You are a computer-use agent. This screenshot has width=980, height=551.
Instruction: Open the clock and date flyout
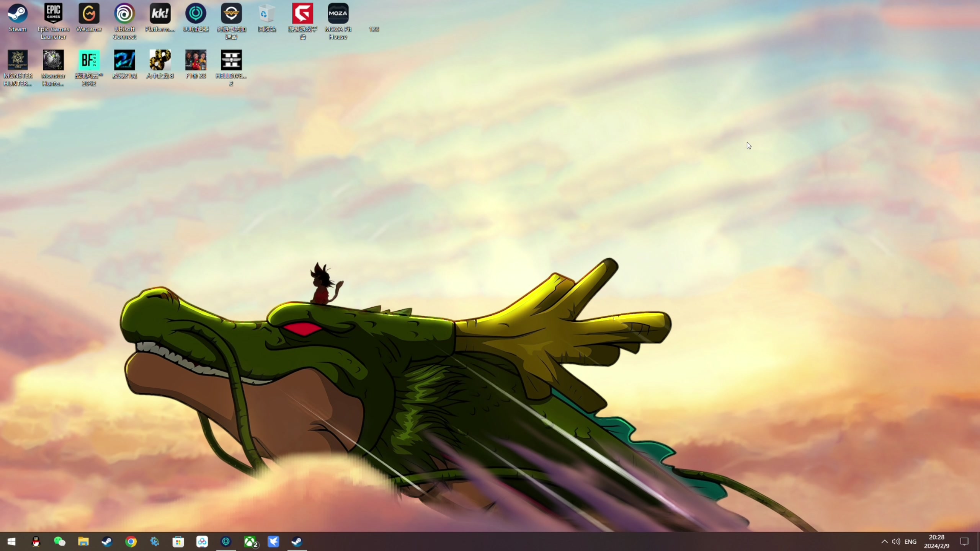(x=936, y=541)
